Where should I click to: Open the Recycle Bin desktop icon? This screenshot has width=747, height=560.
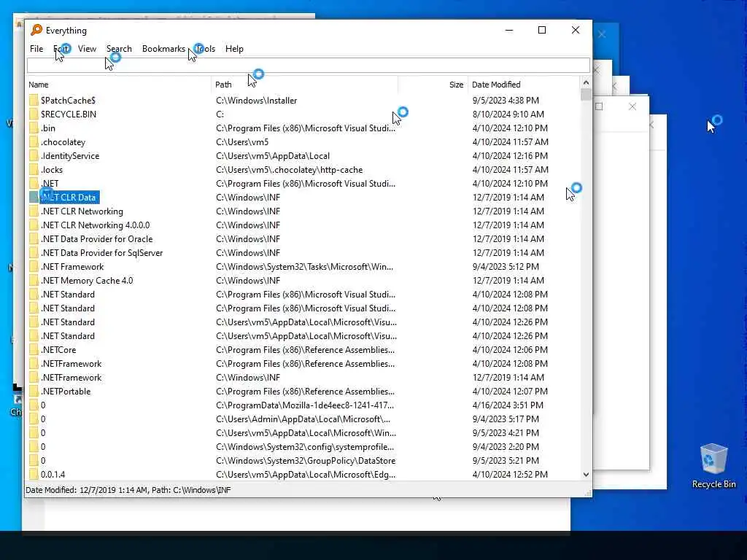point(713,466)
